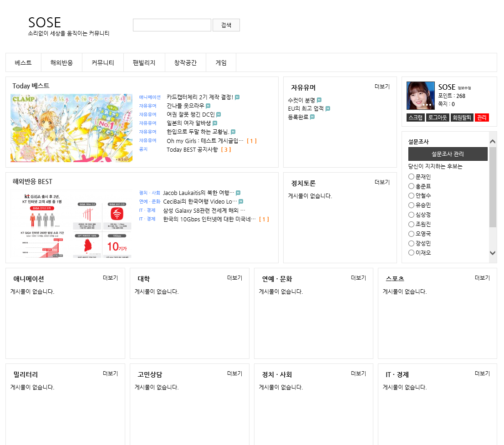The height and width of the screenshot is (445, 504).
Task: Expand 더보기 in the 정치토론 section
Action: pos(382,182)
